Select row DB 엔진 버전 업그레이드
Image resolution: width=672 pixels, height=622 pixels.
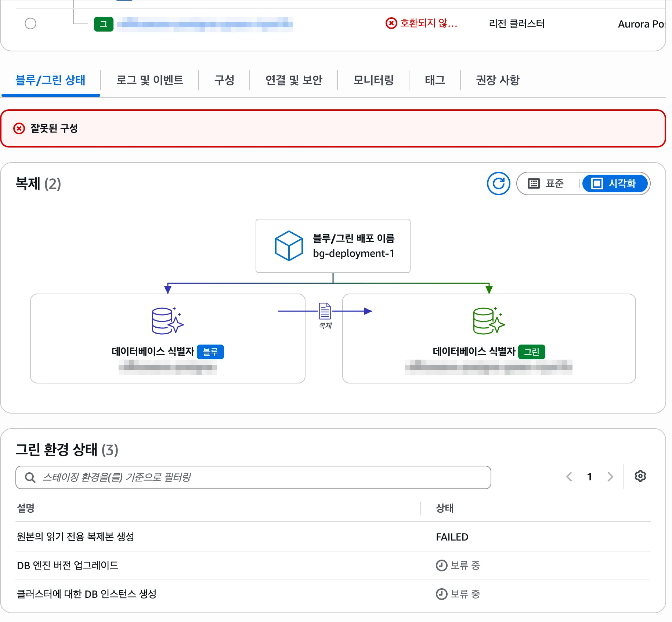[x=333, y=565]
